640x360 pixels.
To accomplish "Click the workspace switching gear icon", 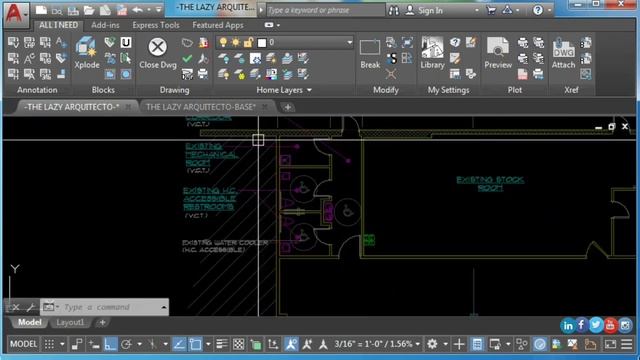I will tap(432, 344).
